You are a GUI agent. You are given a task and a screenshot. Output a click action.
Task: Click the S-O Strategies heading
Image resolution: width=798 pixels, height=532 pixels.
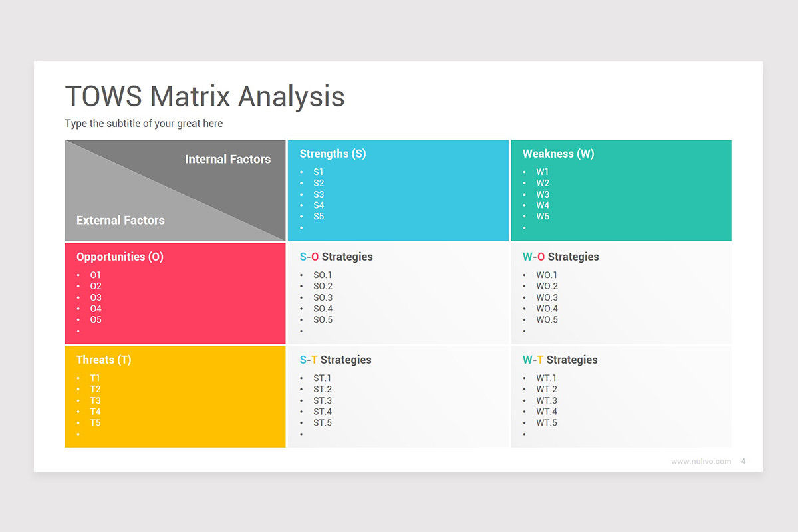click(x=335, y=257)
